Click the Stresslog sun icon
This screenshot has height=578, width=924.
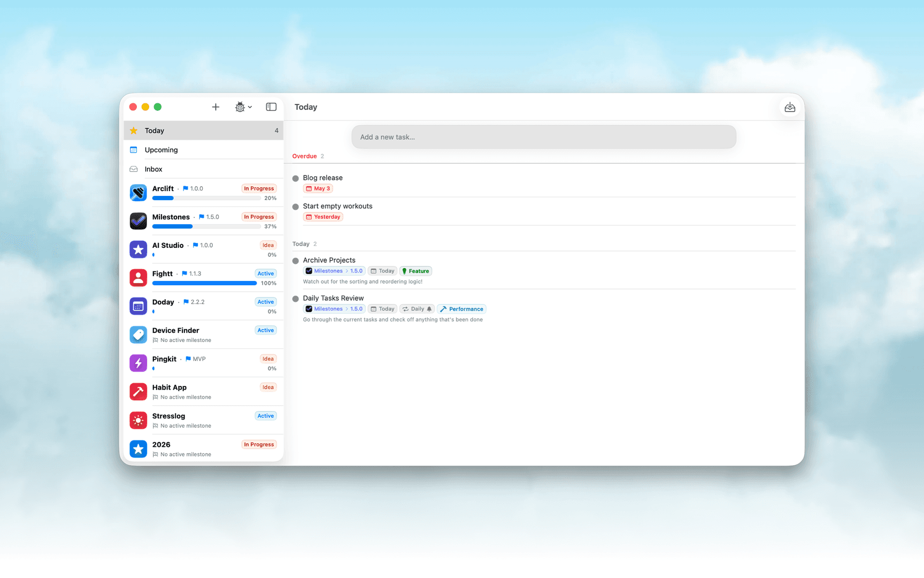point(138,420)
